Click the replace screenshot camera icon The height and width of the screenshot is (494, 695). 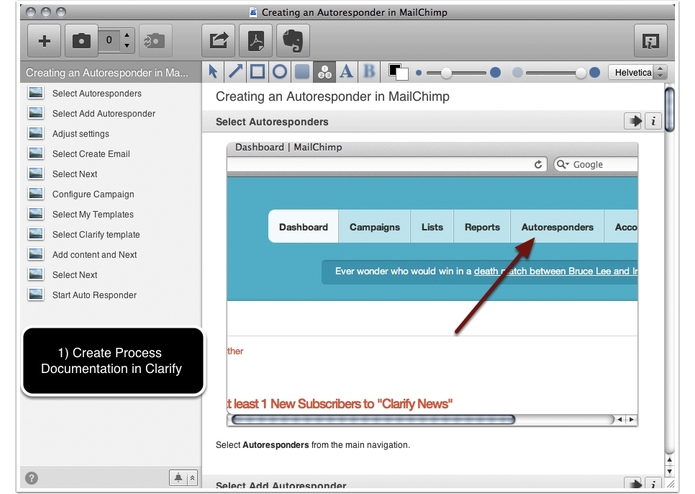tap(155, 41)
